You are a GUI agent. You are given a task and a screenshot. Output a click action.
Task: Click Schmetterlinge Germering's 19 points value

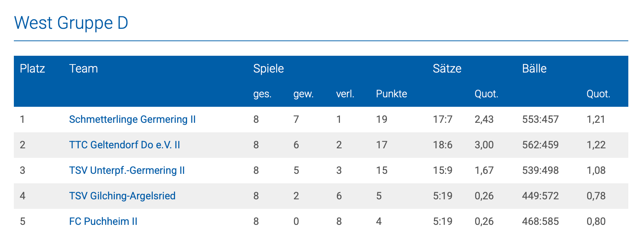click(381, 120)
